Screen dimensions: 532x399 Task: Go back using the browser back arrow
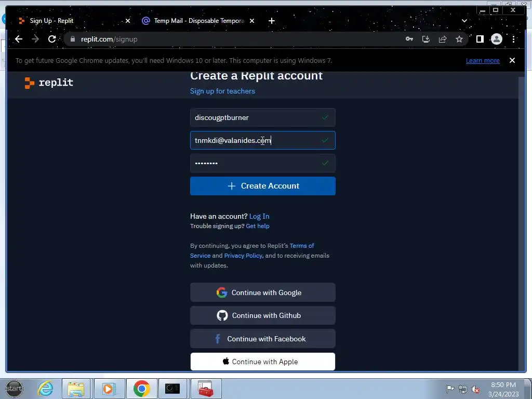19,39
